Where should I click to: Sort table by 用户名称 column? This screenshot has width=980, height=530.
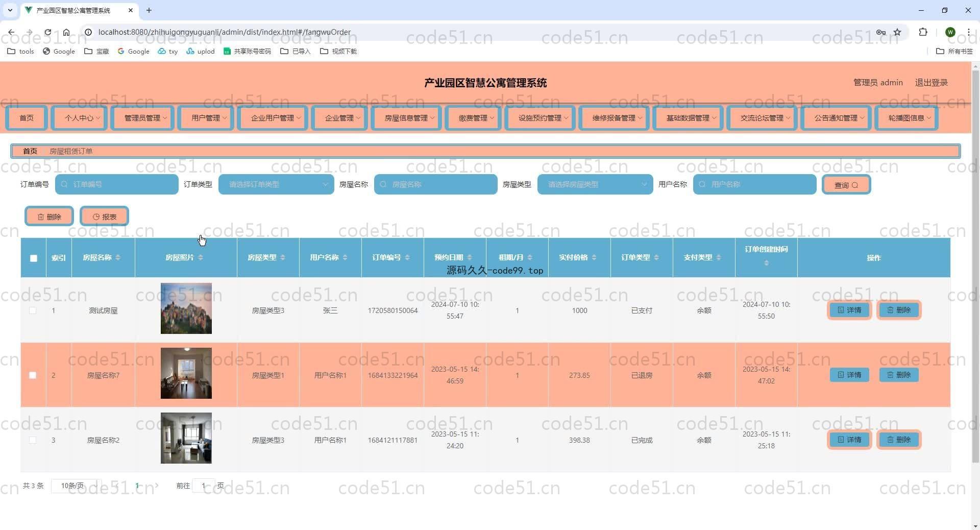point(345,257)
